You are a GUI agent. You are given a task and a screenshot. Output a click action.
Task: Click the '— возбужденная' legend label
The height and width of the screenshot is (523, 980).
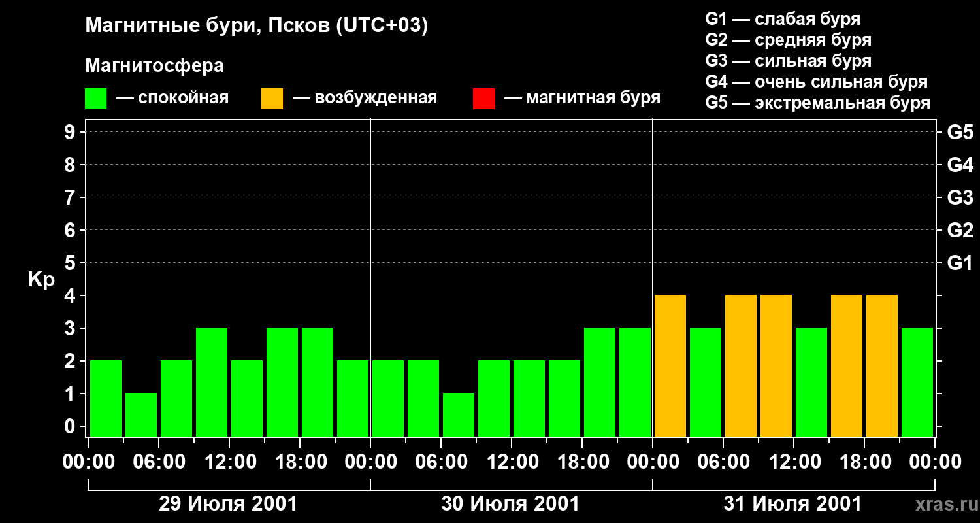[365, 99]
